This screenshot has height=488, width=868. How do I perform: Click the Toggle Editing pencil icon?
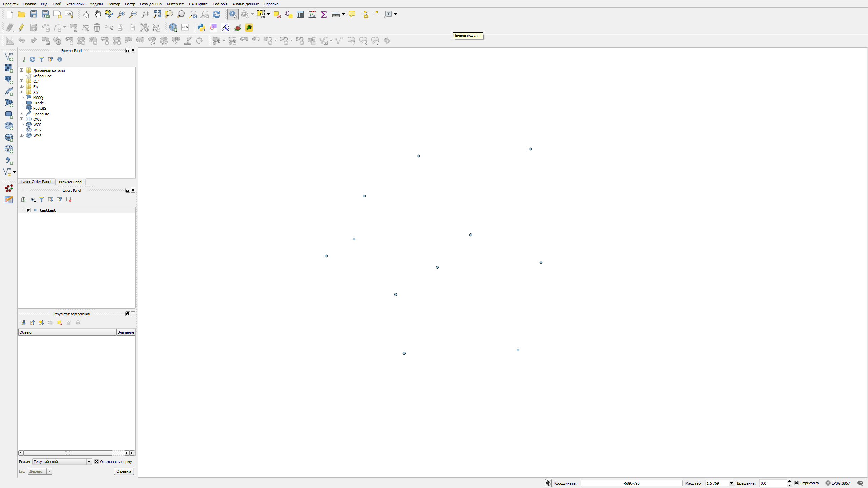click(x=21, y=27)
